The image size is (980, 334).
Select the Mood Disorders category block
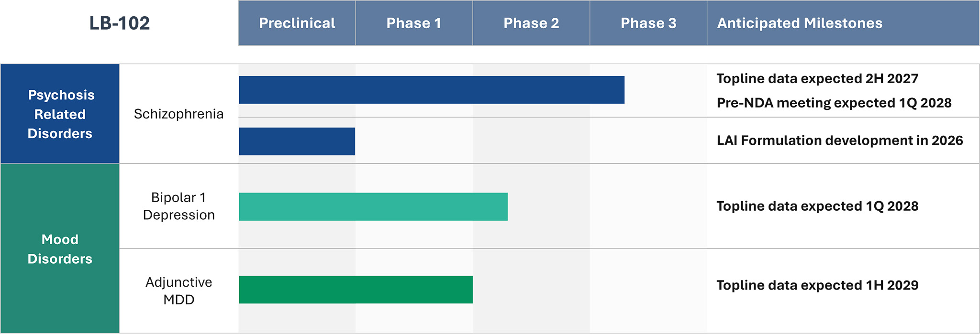pos(60,249)
